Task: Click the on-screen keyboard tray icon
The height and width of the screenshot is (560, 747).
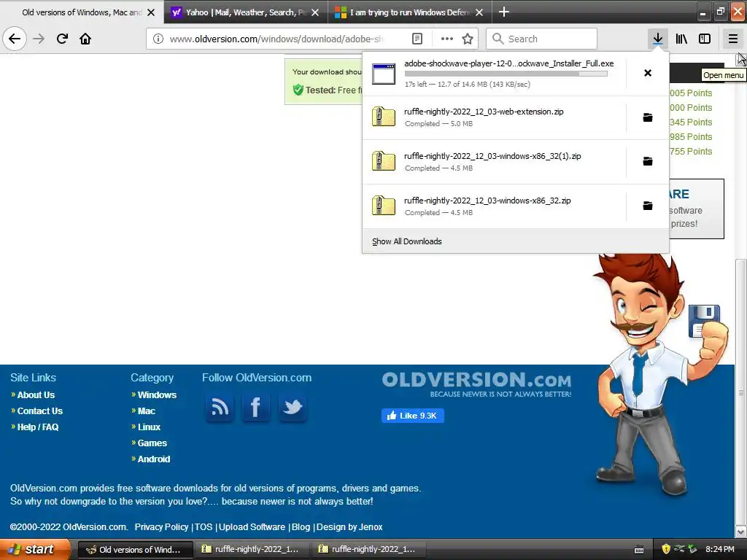Action: (639, 550)
